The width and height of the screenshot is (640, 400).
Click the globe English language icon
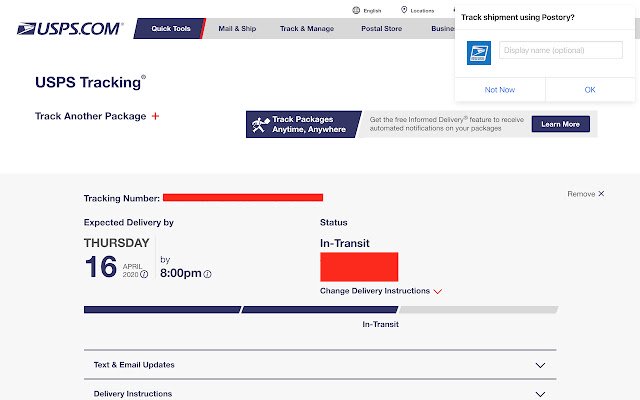click(356, 10)
